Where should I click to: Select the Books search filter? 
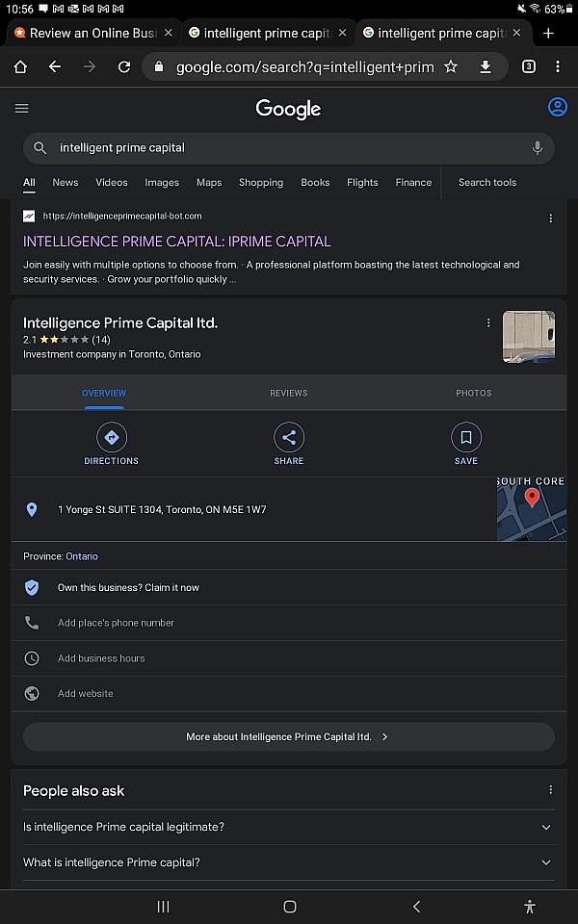[315, 183]
